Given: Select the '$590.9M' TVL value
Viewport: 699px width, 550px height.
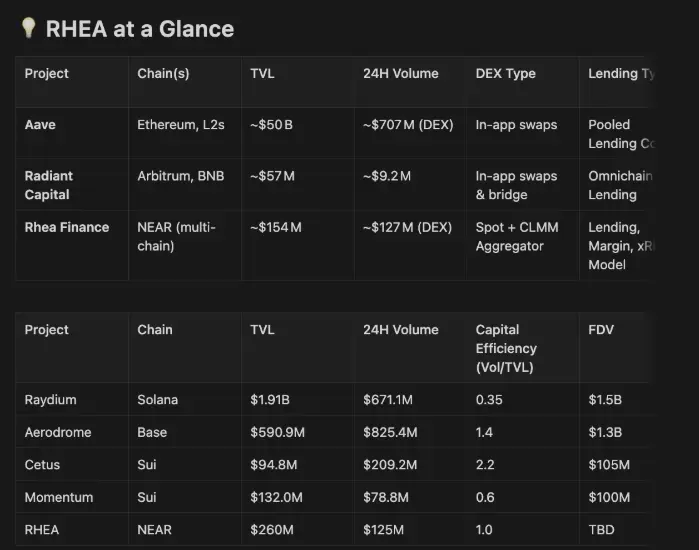Looking at the screenshot, I should (277, 432).
